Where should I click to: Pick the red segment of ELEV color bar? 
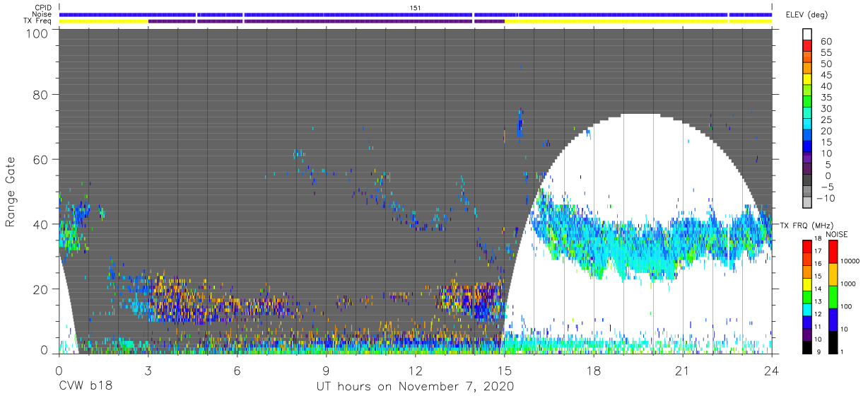tap(808, 47)
